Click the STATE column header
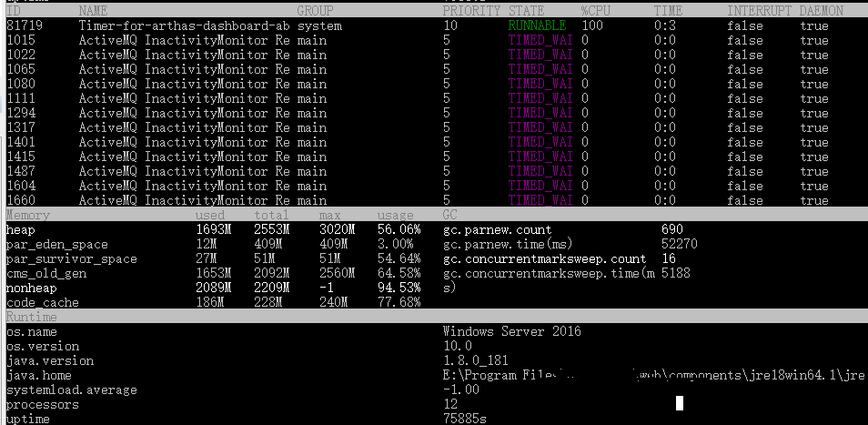The image size is (868, 425). 527,11
